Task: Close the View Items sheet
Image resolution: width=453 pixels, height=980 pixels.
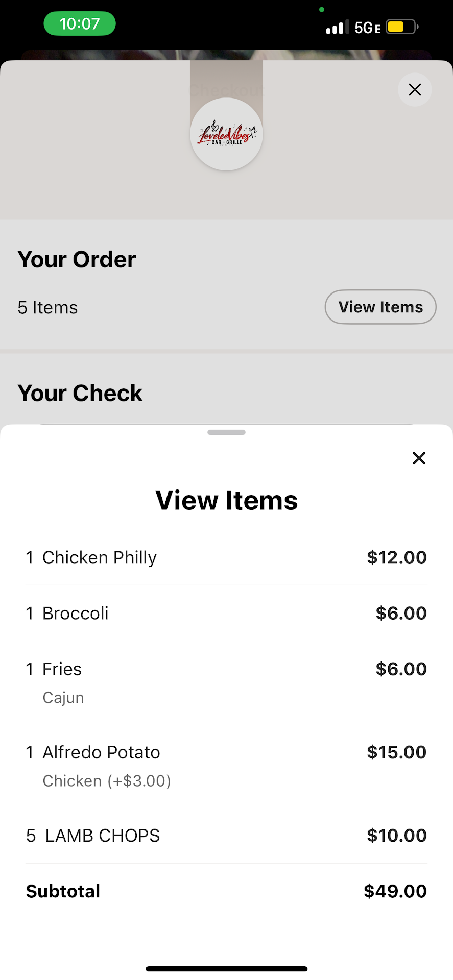Action: pos(419,458)
